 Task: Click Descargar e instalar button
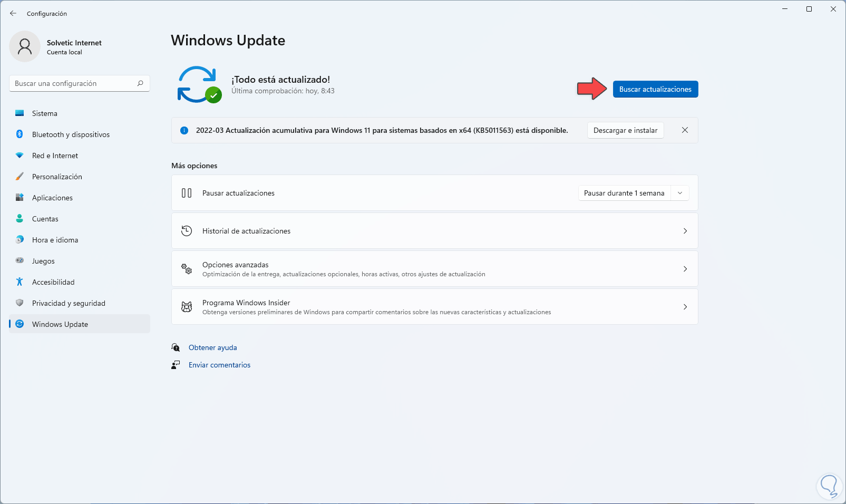click(625, 130)
